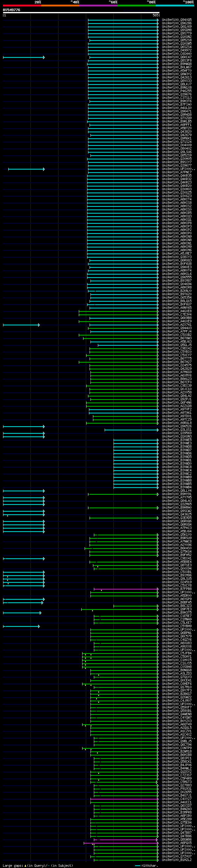Viewport: 197px width, 868px height.
Task: Select hit UniRef100_A2X741
Action: [x=177, y=325]
